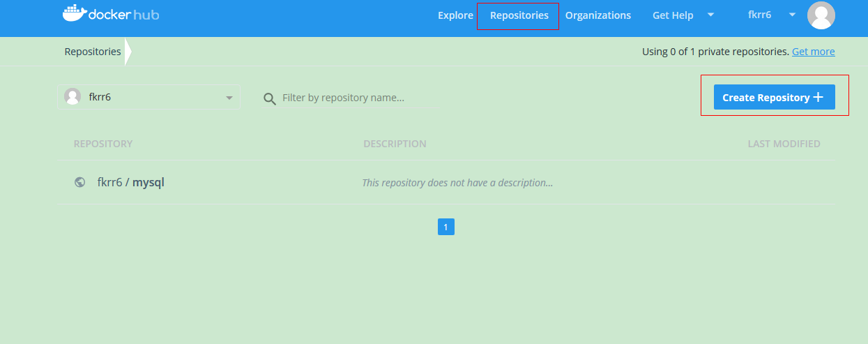Click the repository description placeholder text
Viewport: 868px width, 344px height.
point(457,183)
